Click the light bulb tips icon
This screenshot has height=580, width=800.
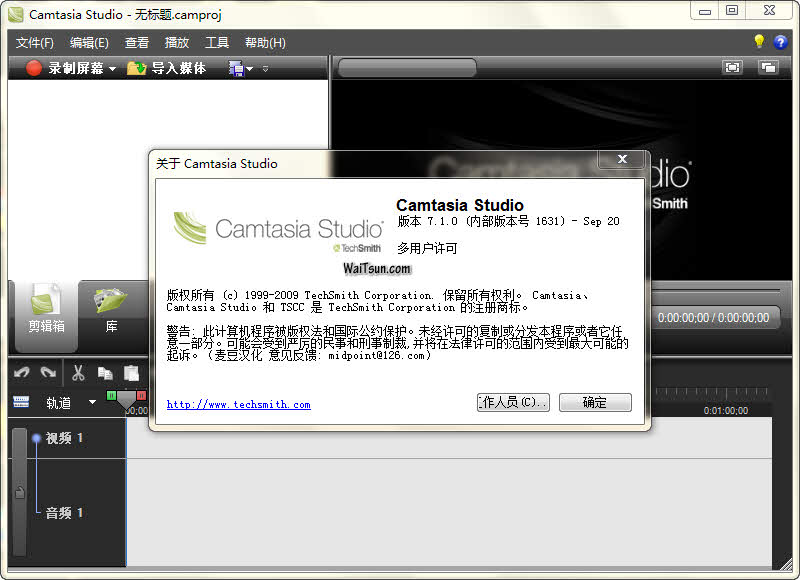pyautogui.click(x=759, y=42)
